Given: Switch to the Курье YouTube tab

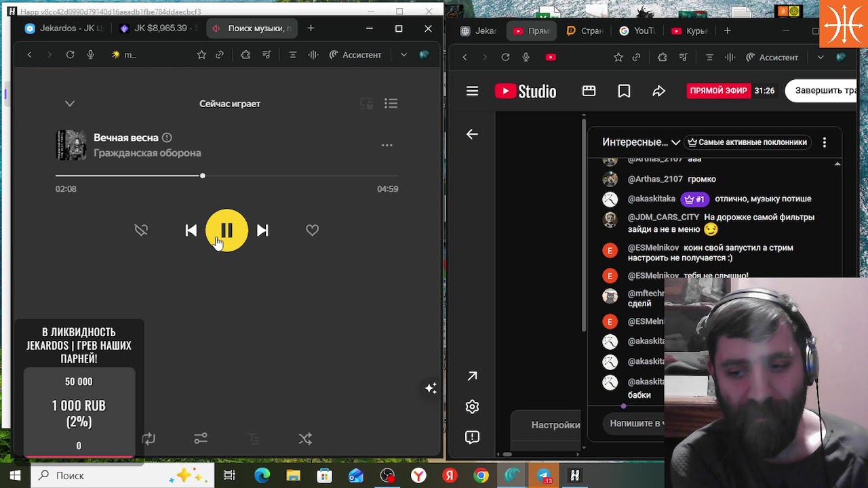Looking at the screenshot, I should click(x=690, y=30).
